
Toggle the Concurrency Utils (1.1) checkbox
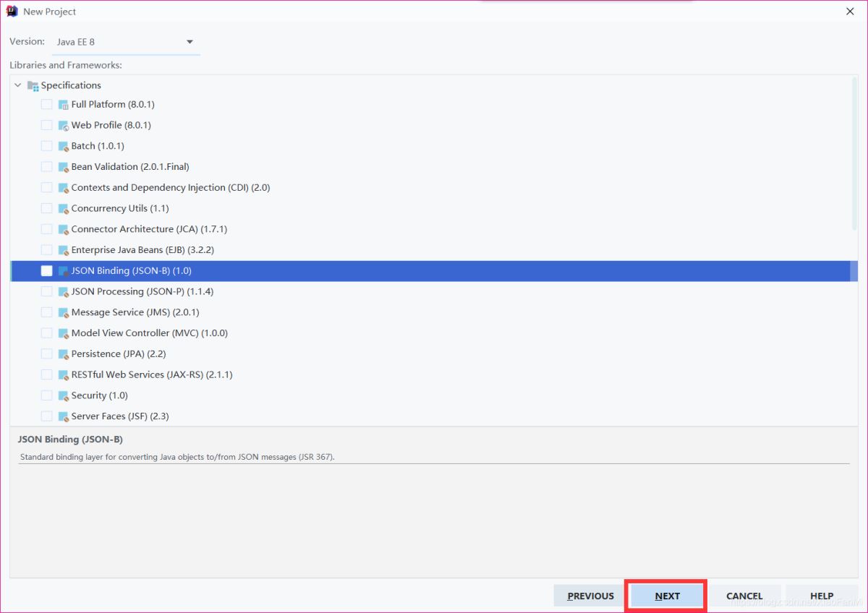coord(46,208)
